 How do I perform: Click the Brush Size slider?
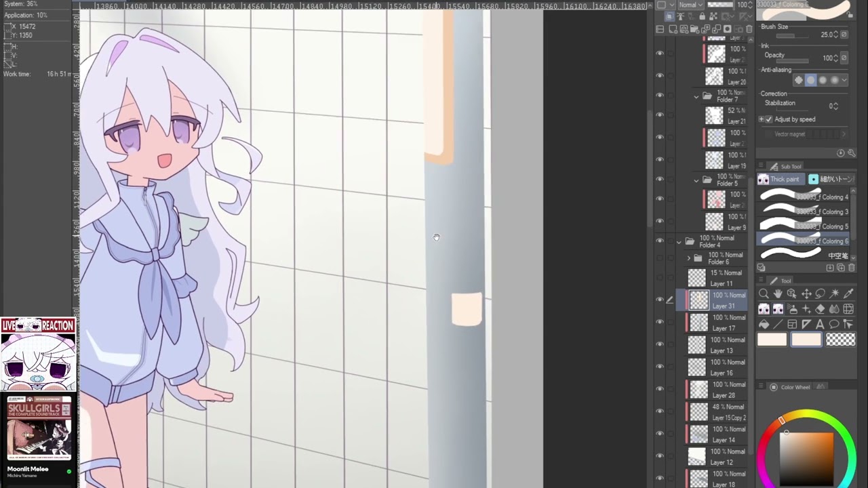click(x=794, y=35)
